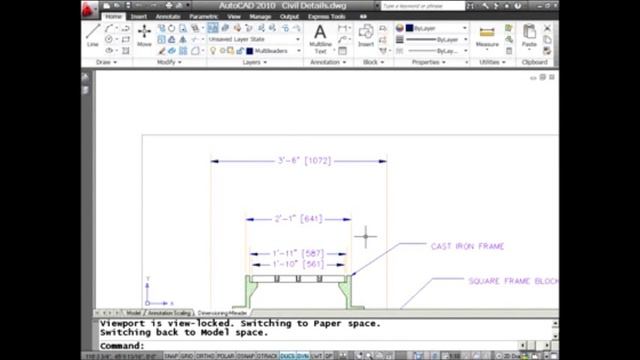Screen dimensions: 640x360
Task: Switch to the Annotation Scaling layout tab
Action: click(169, 313)
